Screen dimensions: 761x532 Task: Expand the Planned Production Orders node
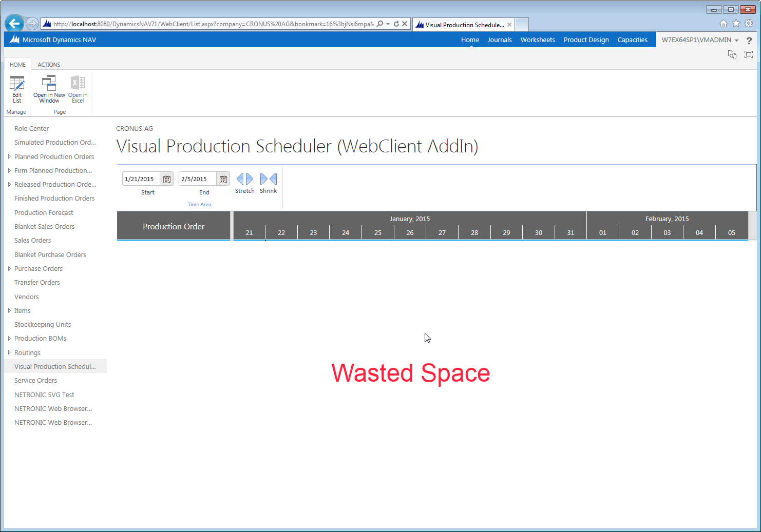(x=9, y=156)
